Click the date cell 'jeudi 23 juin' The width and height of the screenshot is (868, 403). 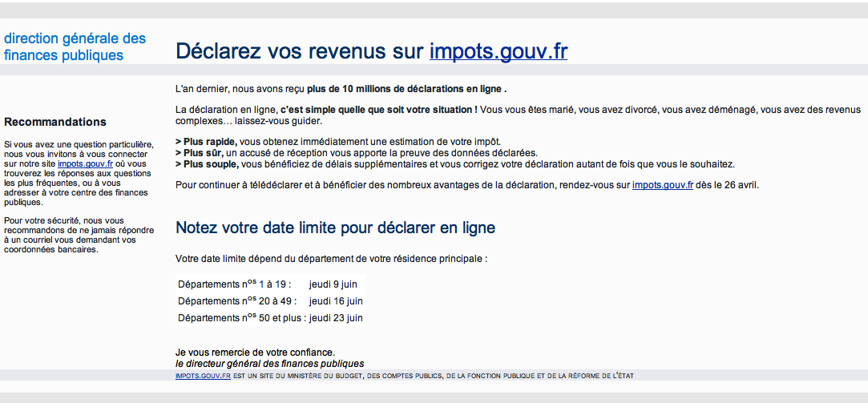(x=336, y=318)
